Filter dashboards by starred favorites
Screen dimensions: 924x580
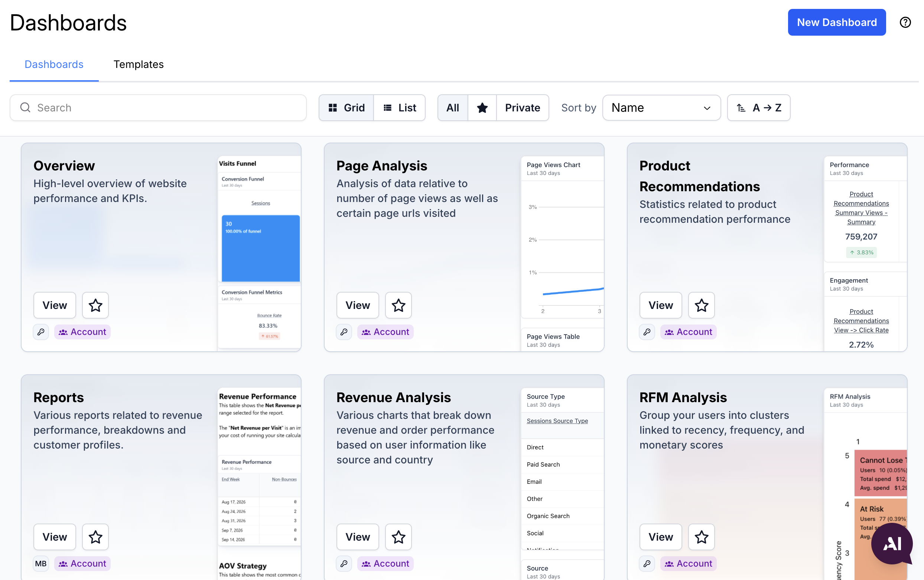click(482, 108)
